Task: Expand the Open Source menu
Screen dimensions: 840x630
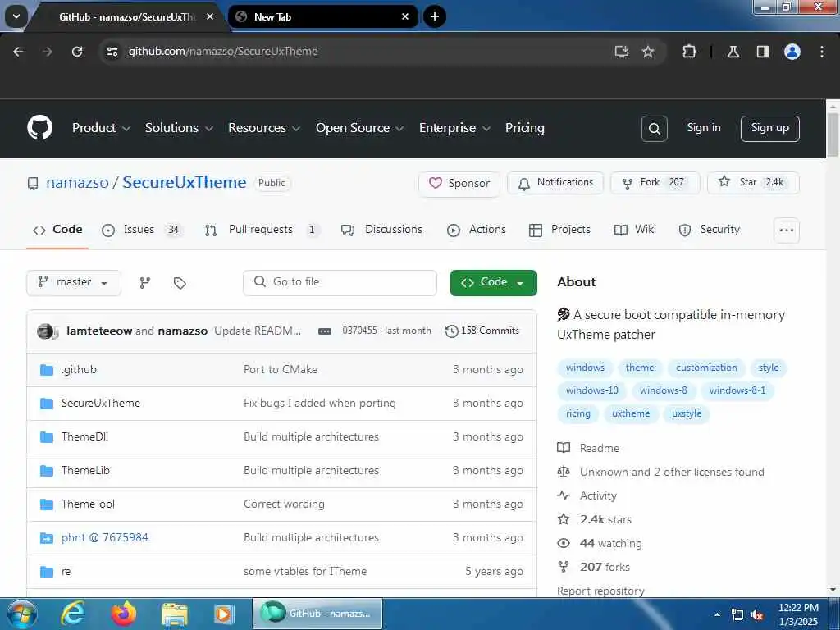Action: coord(359,128)
